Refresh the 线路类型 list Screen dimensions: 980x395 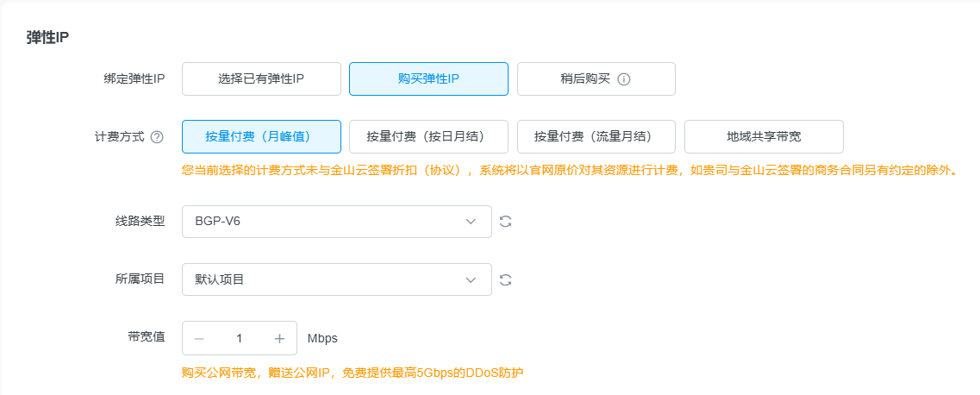click(506, 222)
